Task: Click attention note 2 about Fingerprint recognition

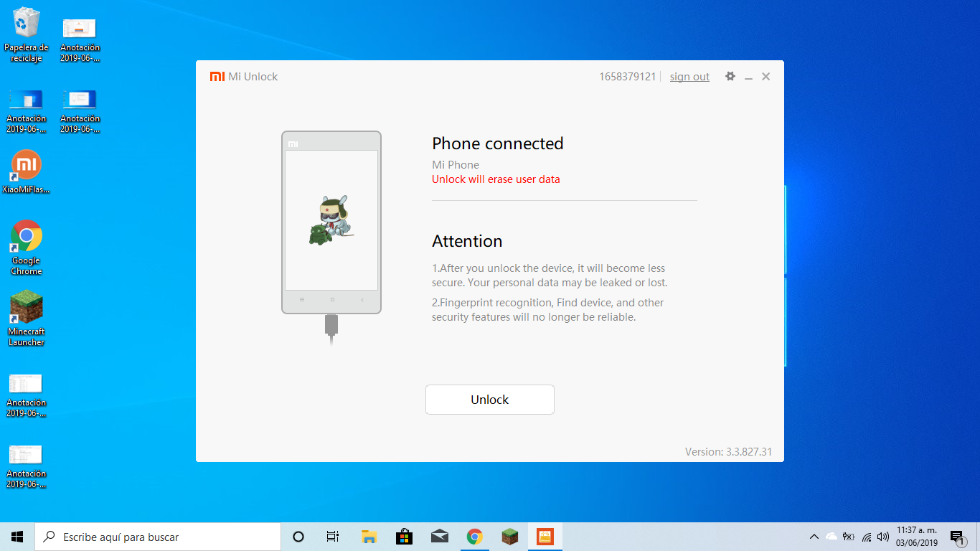Action: point(548,310)
